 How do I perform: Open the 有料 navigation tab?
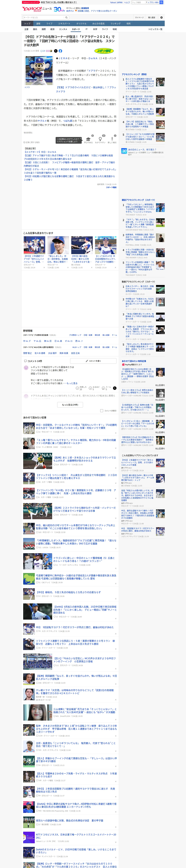129,24
